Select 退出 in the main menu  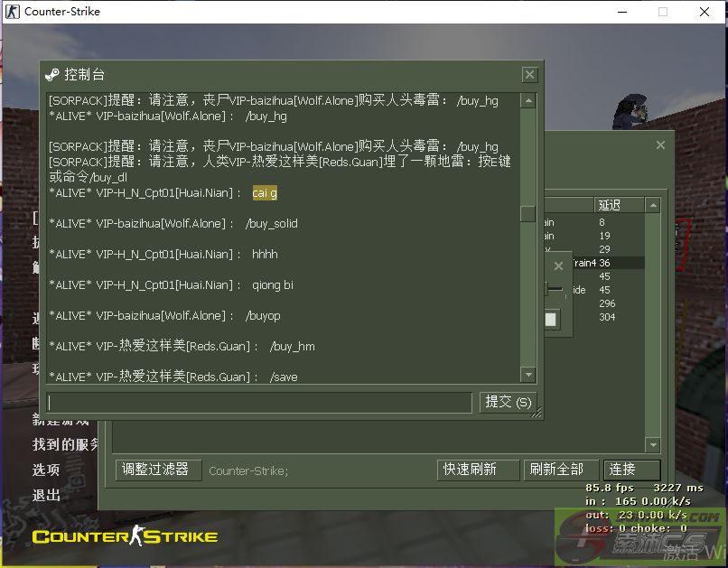46,495
